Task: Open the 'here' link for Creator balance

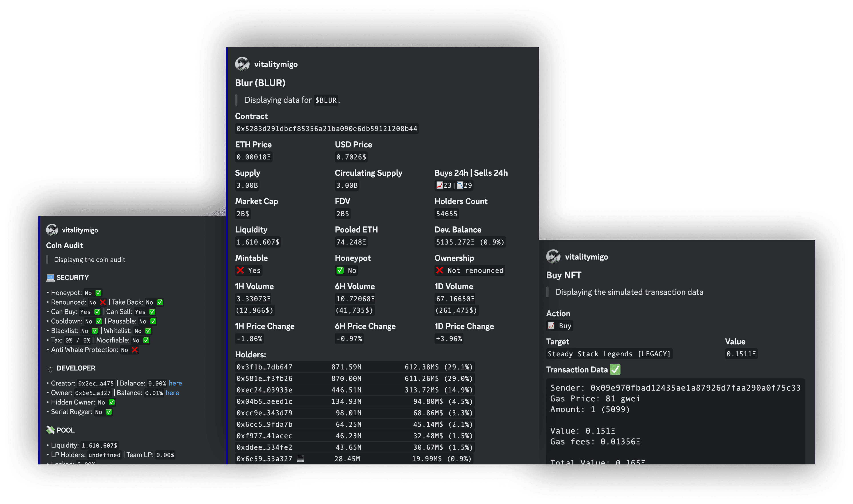Action: click(175, 383)
